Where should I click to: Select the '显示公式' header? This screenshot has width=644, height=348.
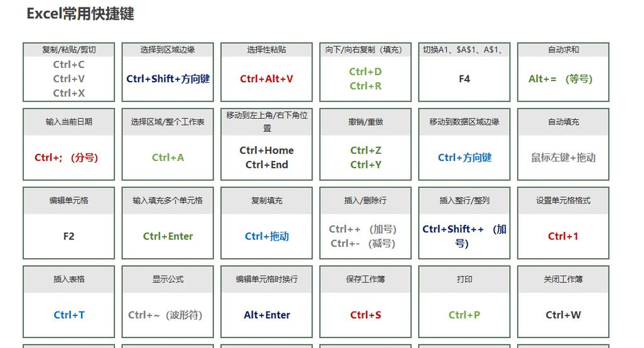coord(168,280)
